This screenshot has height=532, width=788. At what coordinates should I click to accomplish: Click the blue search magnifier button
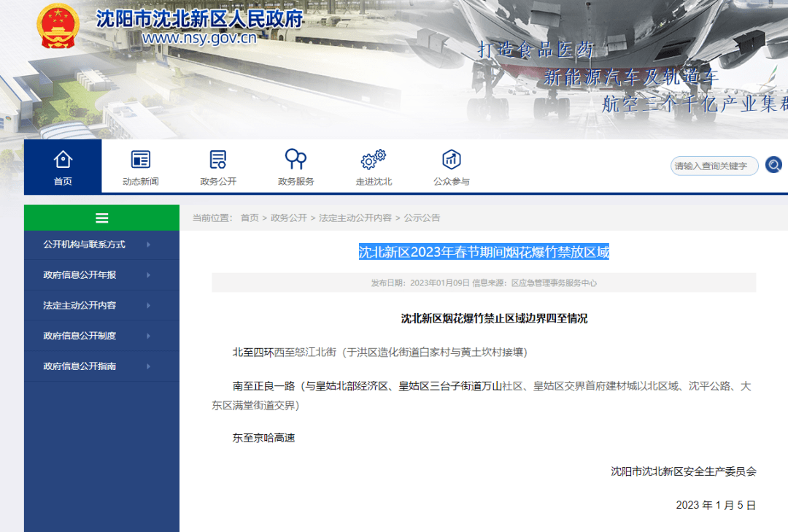pos(773,166)
